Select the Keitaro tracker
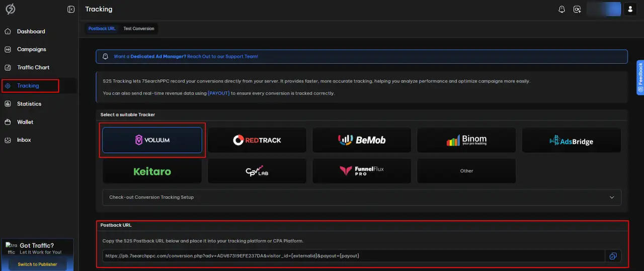The height and width of the screenshot is (271, 644). click(152, 171)
